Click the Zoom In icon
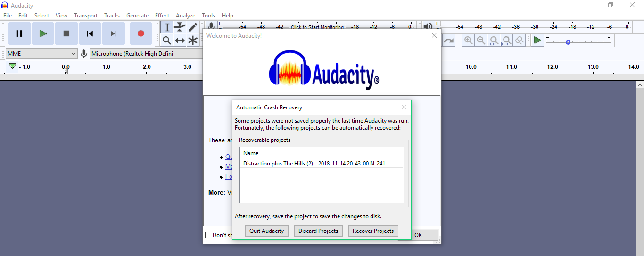The image size is (644, 256). 468,41
